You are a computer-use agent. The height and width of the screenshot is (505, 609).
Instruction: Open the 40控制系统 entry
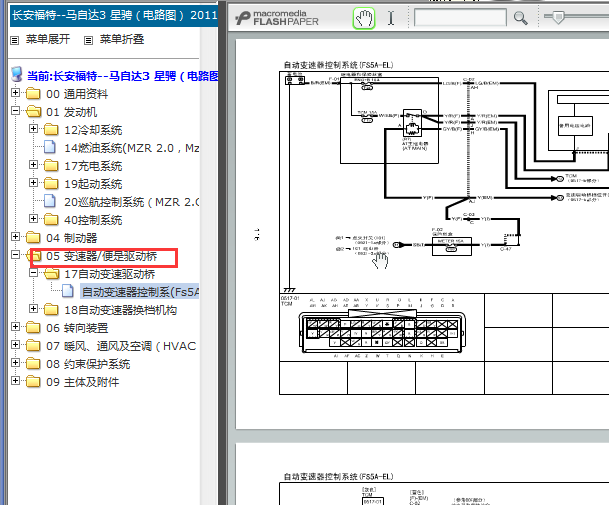point(93,220)
